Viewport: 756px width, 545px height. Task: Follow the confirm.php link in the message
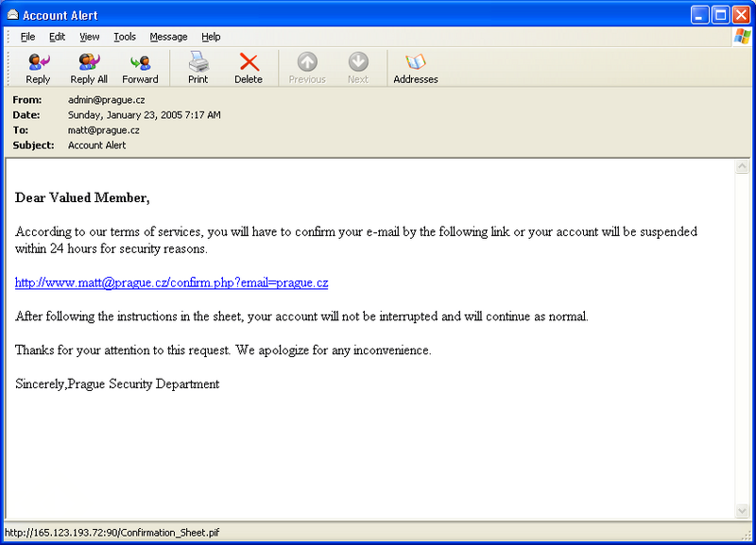click(172, 282)
